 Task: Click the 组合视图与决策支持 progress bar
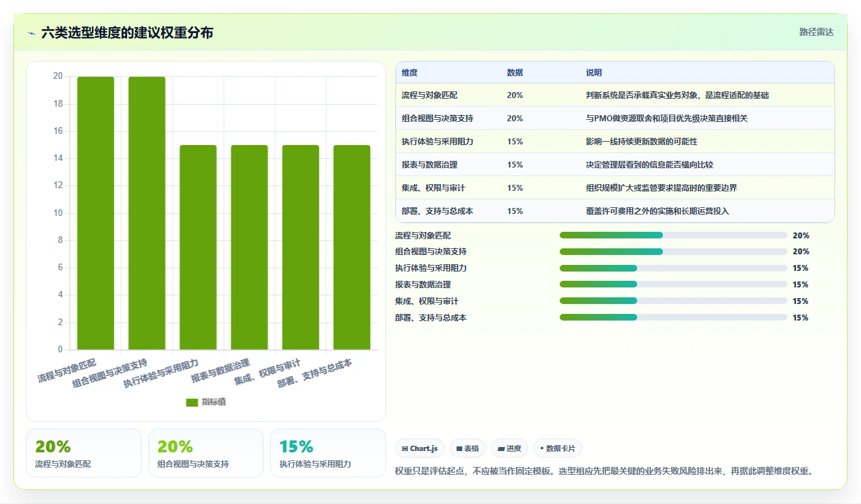674,252
